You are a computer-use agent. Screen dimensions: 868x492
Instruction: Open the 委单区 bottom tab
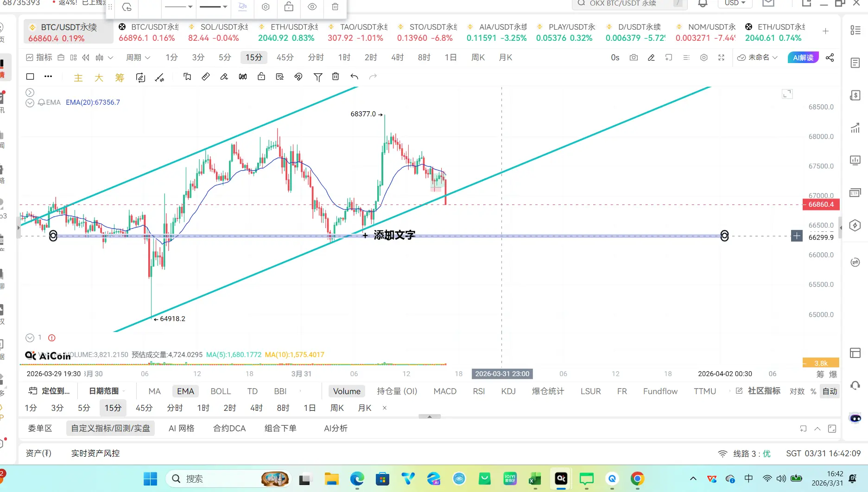[x=40, y=428]
